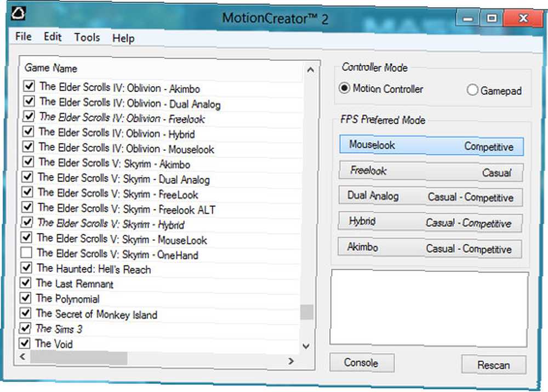
Task: Choose Mouselook Competitive mode
Action: [x=431, y=145]
